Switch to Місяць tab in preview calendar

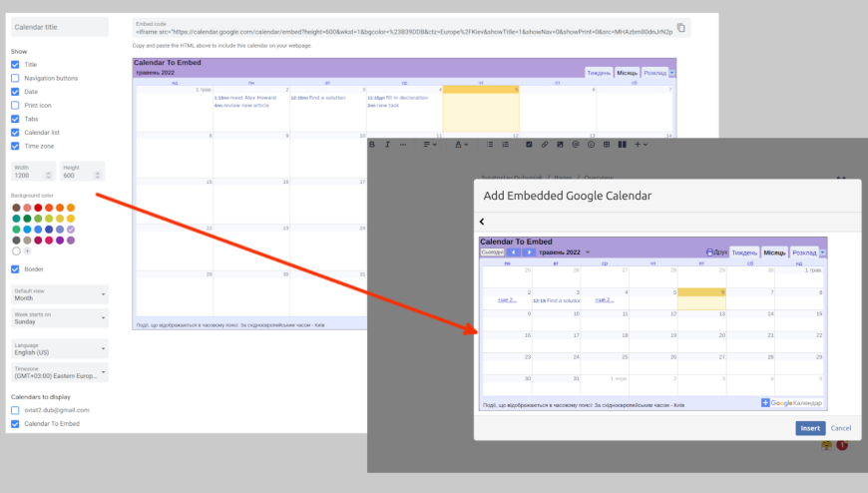point(628,73)
